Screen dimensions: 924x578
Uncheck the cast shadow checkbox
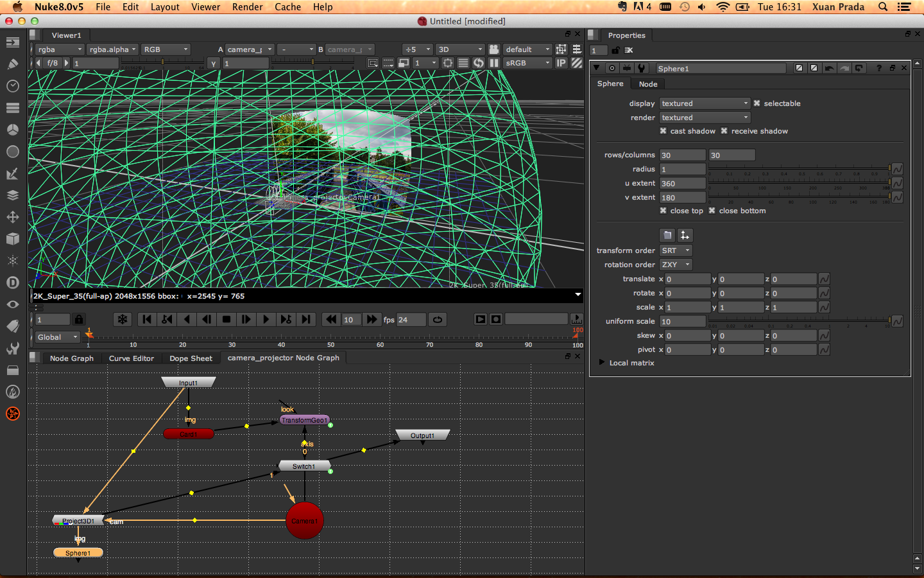click(663, 131)
